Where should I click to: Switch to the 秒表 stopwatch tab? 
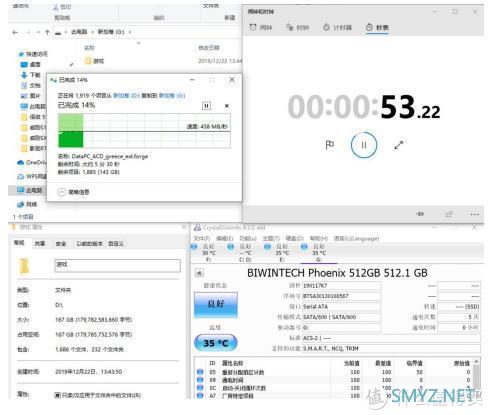pos(377,27)
